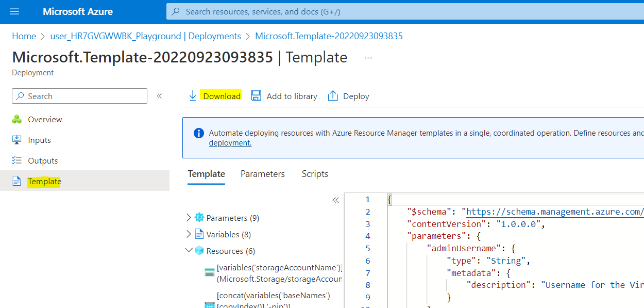Expand the Parameters (9) tree node
The height and width of the screenshot is (308, 644).
[x=189, y=218]
